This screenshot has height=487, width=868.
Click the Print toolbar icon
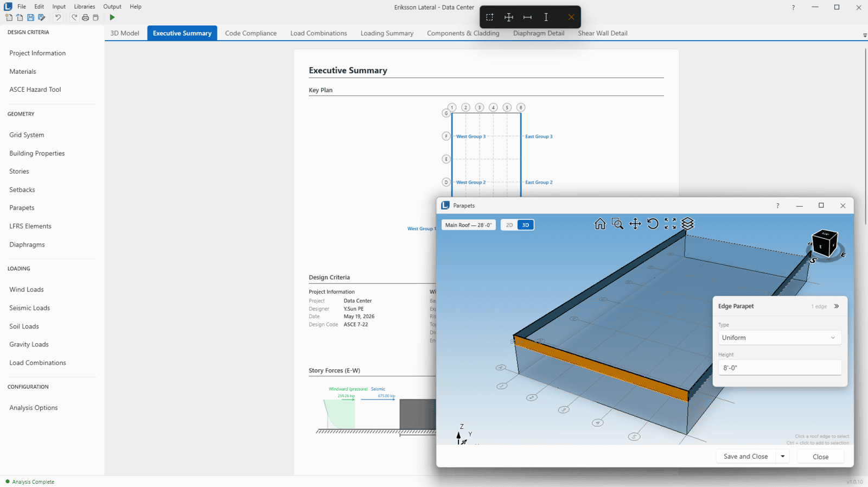85,17
